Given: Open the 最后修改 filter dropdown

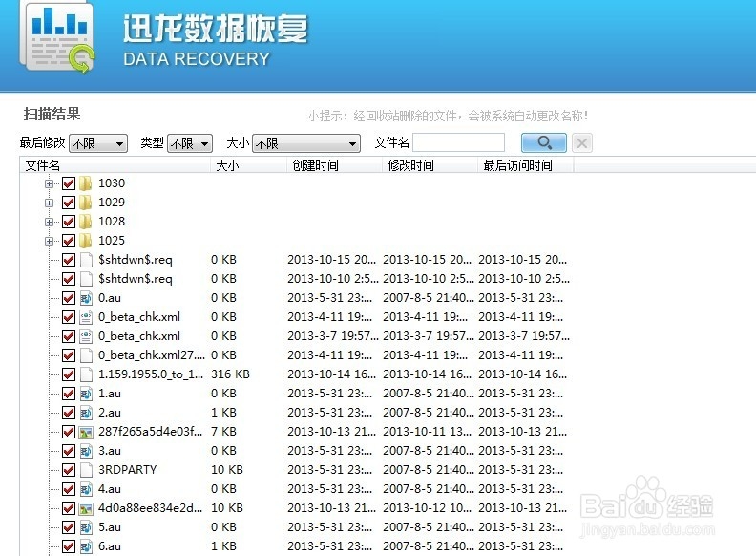Looking at the screenshot, I should 98,143.
